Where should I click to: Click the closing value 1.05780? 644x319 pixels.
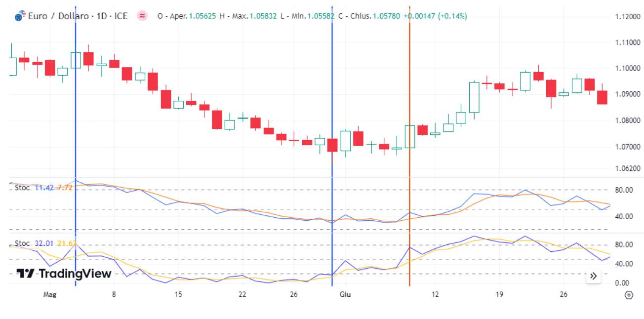[x=386, y=16]
